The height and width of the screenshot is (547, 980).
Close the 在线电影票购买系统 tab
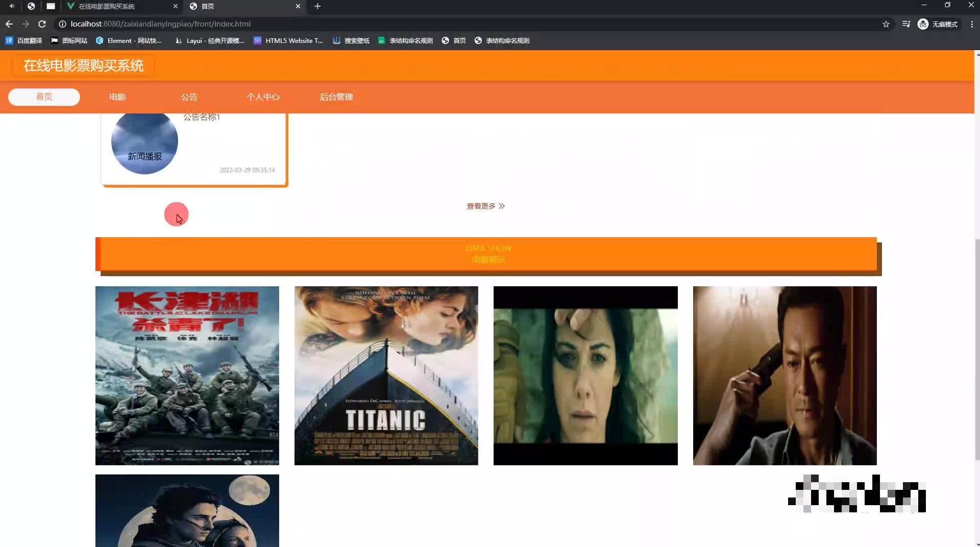(x=176, y=6)
